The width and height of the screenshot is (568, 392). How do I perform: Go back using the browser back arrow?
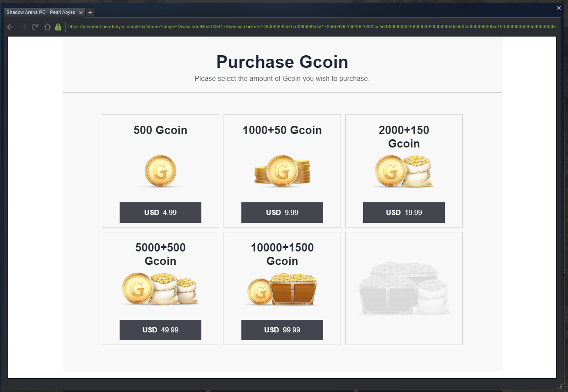11,27
